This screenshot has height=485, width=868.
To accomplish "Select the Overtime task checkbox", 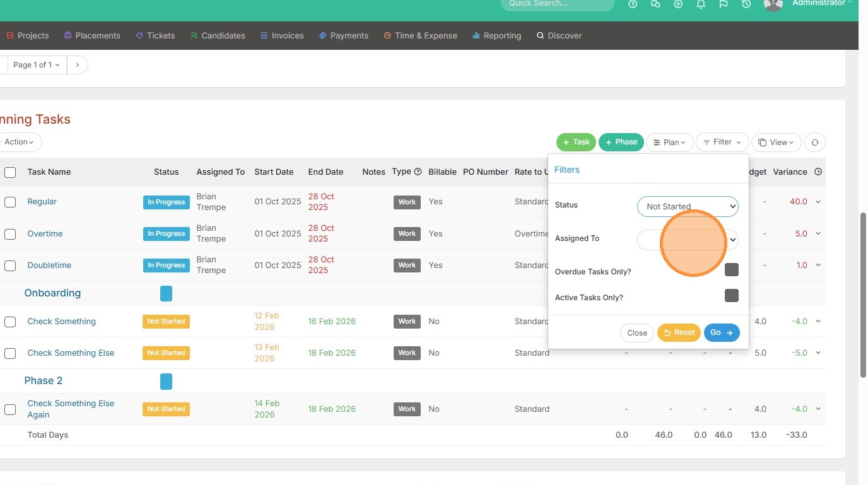I will click(x=10, y=234).
